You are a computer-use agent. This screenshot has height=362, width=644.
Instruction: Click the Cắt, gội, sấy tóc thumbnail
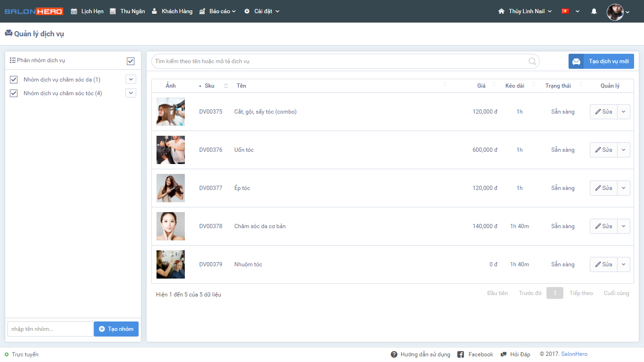coord(171,112)
